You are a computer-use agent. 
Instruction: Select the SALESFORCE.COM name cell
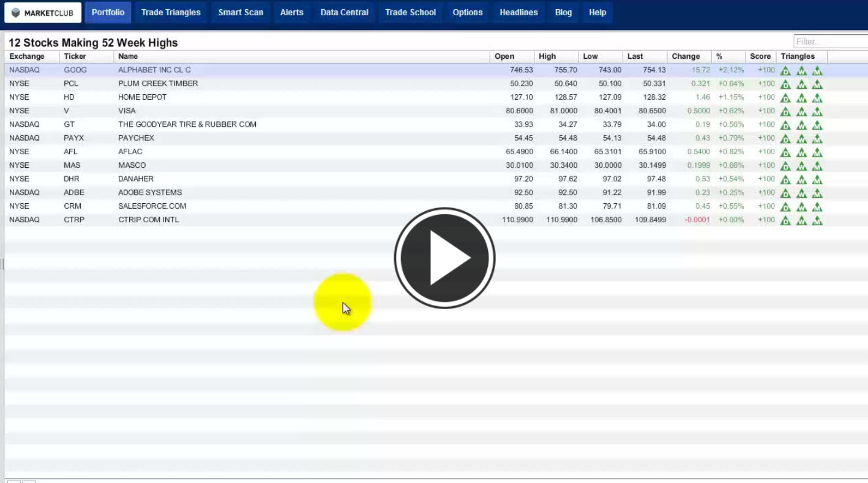coord(152,206)
